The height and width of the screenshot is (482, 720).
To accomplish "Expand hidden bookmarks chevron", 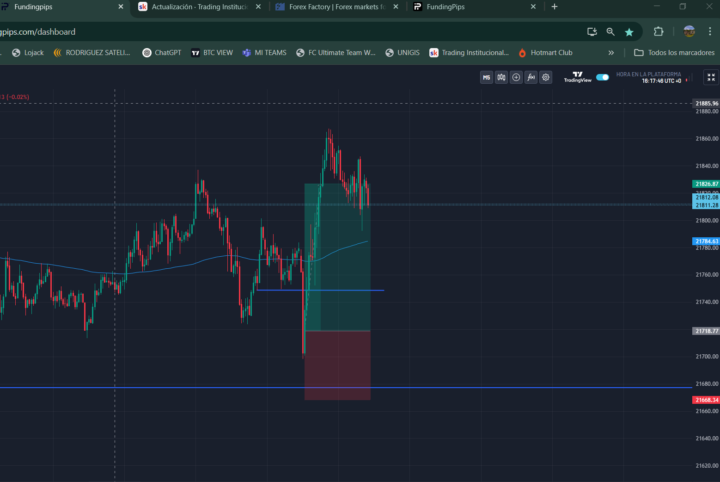I will (x=611, y=52).
